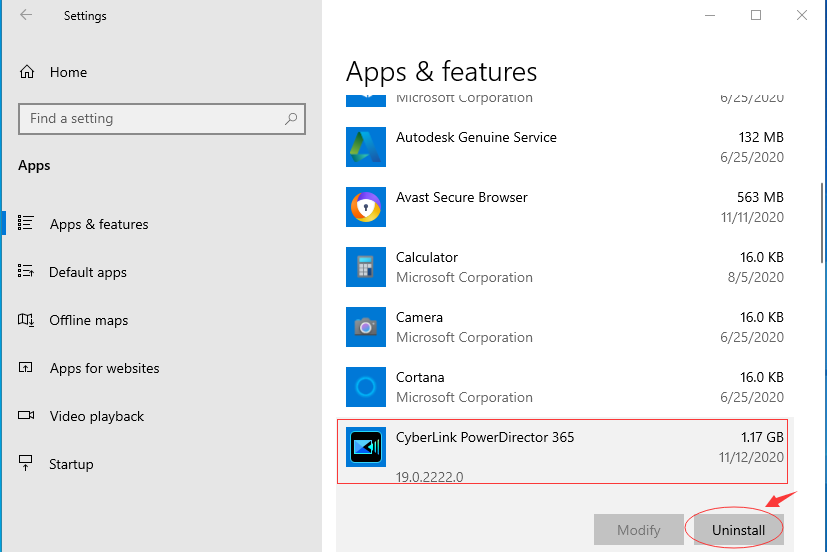Click the Camera app icon
This screenshot has height=552, width=827.
366,327
